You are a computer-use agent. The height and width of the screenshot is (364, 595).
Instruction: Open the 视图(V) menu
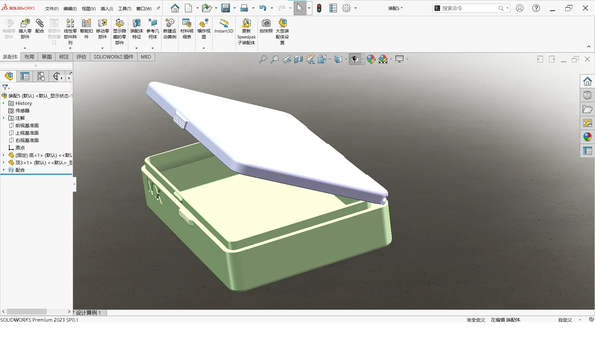point(89,9)
